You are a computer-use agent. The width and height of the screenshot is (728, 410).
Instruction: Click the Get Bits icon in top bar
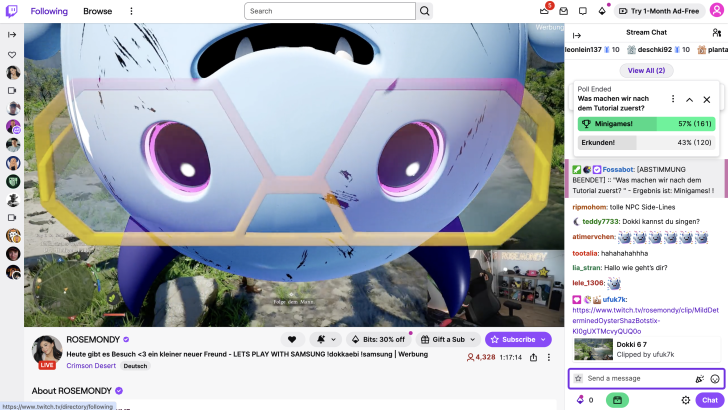point(602,11)
